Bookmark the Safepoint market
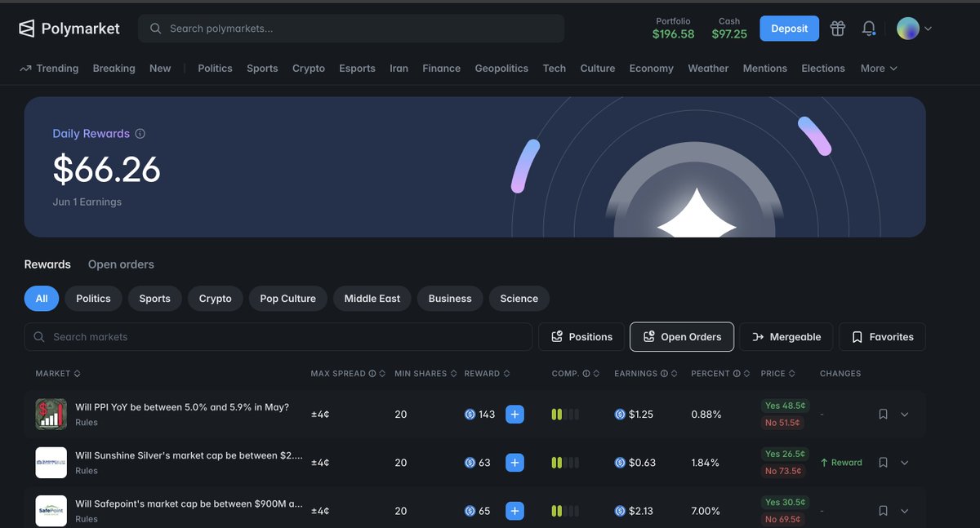 pyautogui.click(x=883, y=511)
